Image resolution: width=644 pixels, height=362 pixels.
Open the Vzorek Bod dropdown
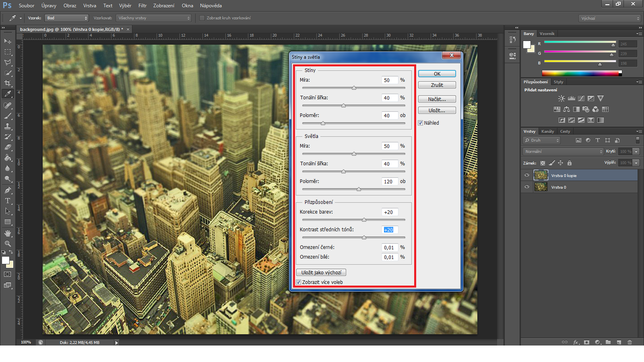(x=66, y=18)
